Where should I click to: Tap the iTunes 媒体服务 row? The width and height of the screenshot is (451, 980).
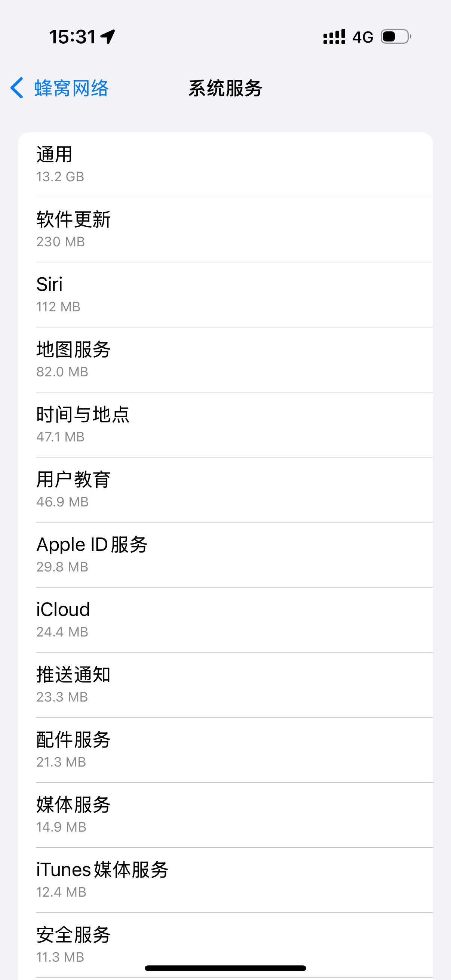point(225,880)
